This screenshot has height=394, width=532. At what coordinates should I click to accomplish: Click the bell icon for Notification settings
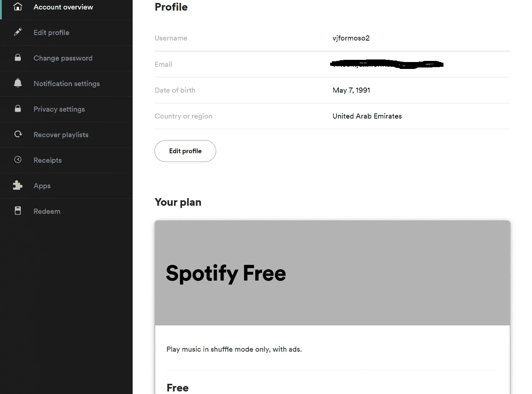(x=18, y=83)
